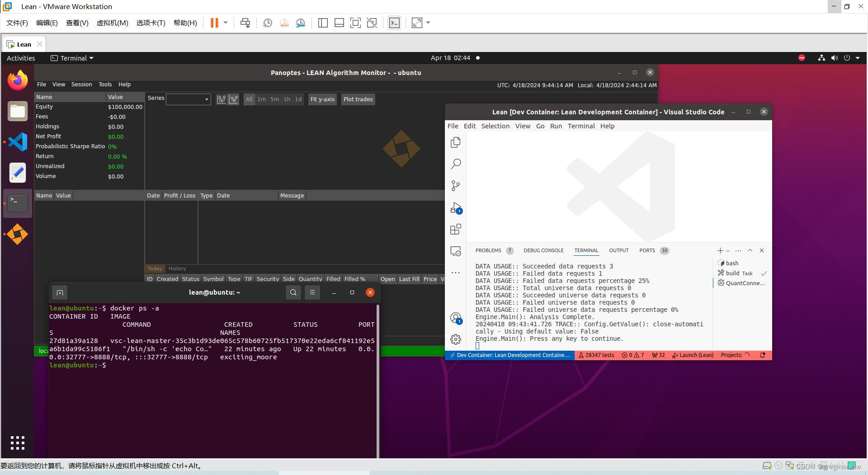Click Activities in GNOME top bar
This screenshot has width=868, height=475.
tap(21, 58)
